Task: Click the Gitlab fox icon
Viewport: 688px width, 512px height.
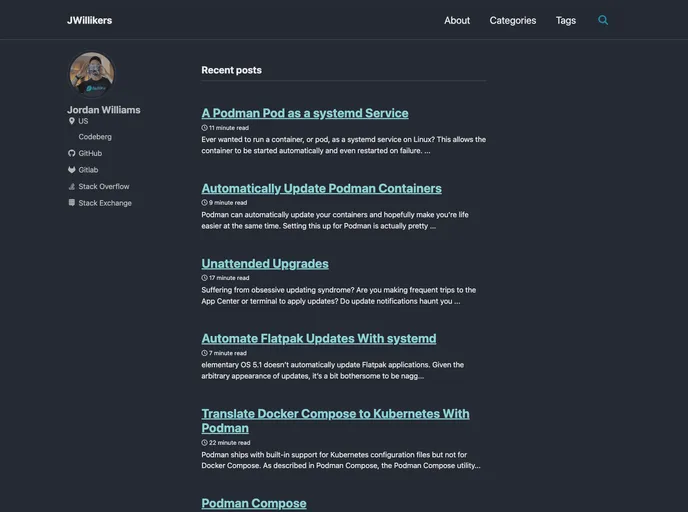Action: point(72,170)
